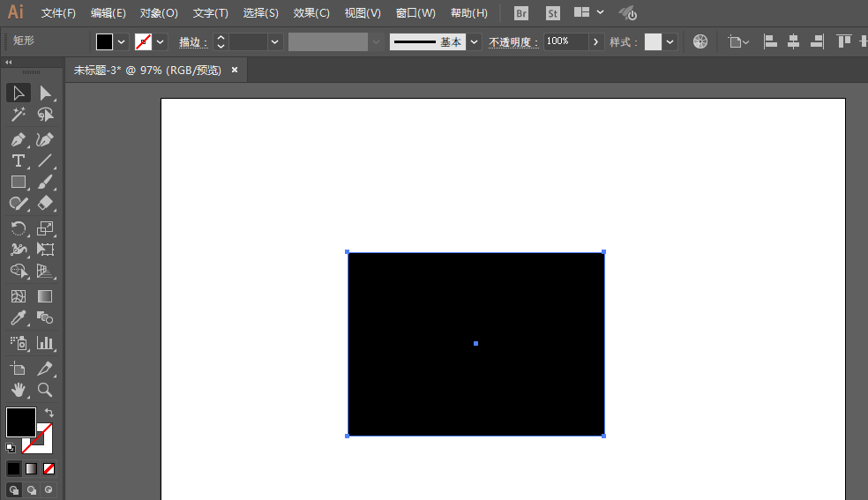Select the Rotate tool
The image size is (868, 500).
[19, 228]
